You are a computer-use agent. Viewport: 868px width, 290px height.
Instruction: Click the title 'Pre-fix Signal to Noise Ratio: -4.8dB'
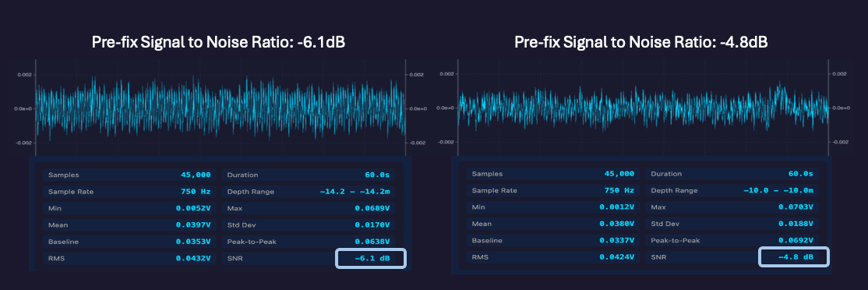[640, 43]
